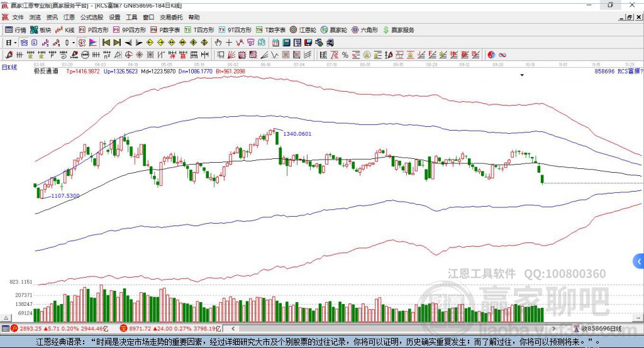Viewport: 644px width, 348px height.
Task: Open the 9T四方形 tool
Action: [235, 30]
